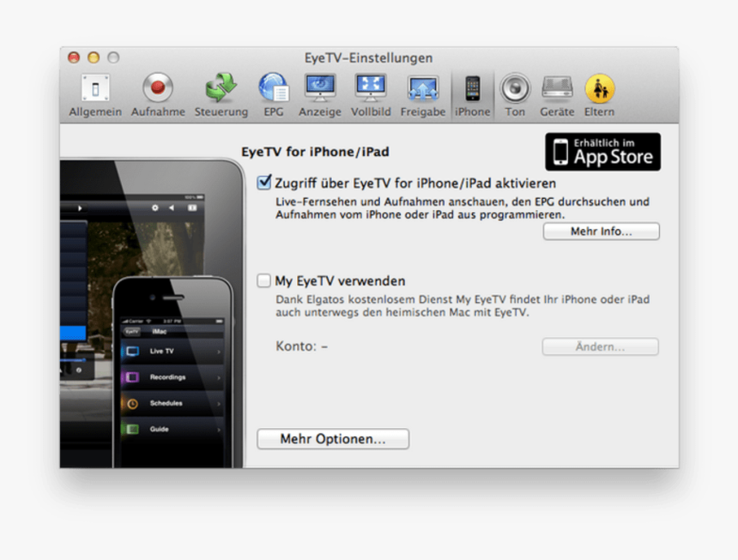Select the Anzeige display pane

[x=320, y=95]
